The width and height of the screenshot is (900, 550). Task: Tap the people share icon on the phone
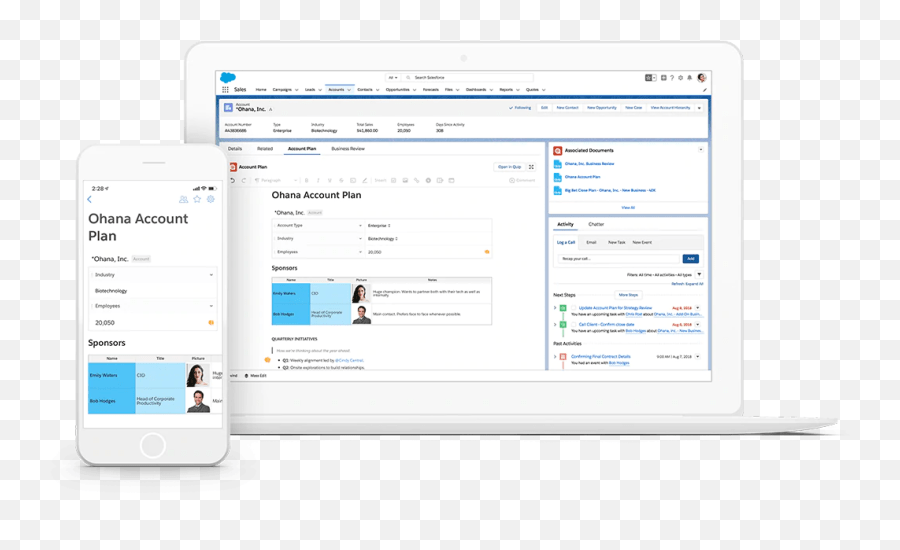[183, 199]
